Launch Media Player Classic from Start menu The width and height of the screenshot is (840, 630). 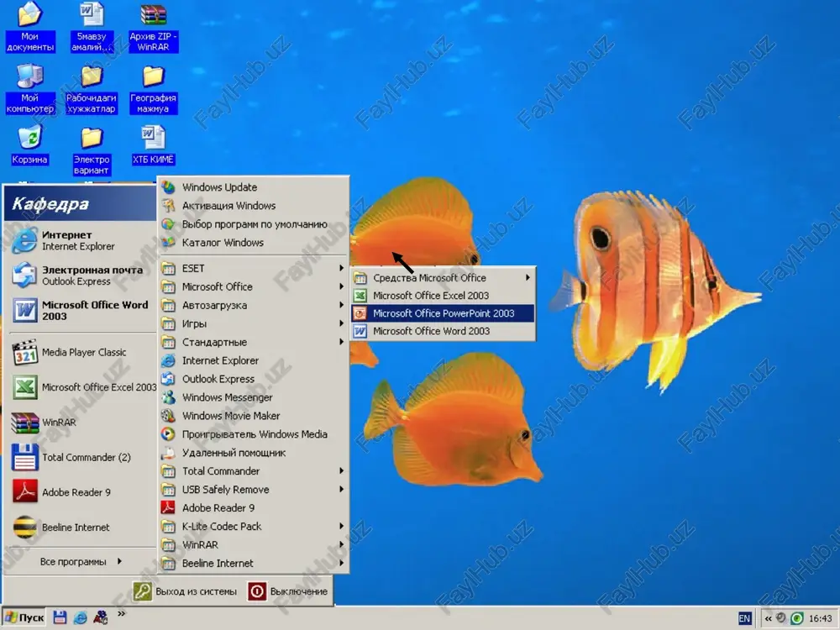(x=81, y=353)
